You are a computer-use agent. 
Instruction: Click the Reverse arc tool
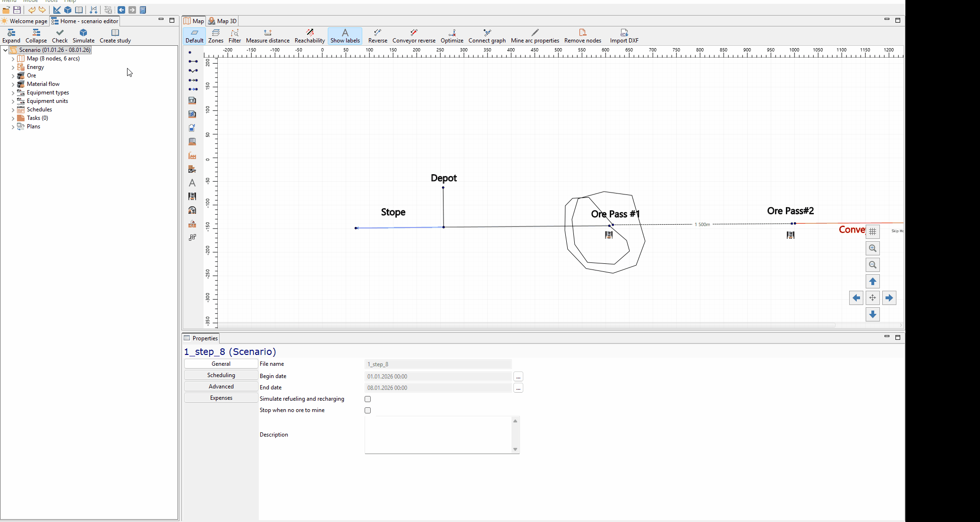(378, 36)
